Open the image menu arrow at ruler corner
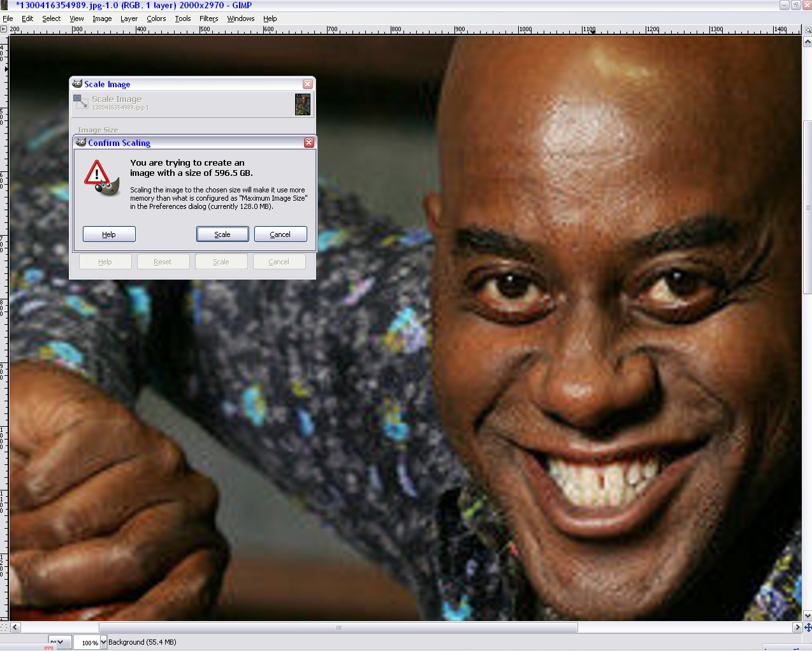812x651 pixels. [x=4, y=29]
